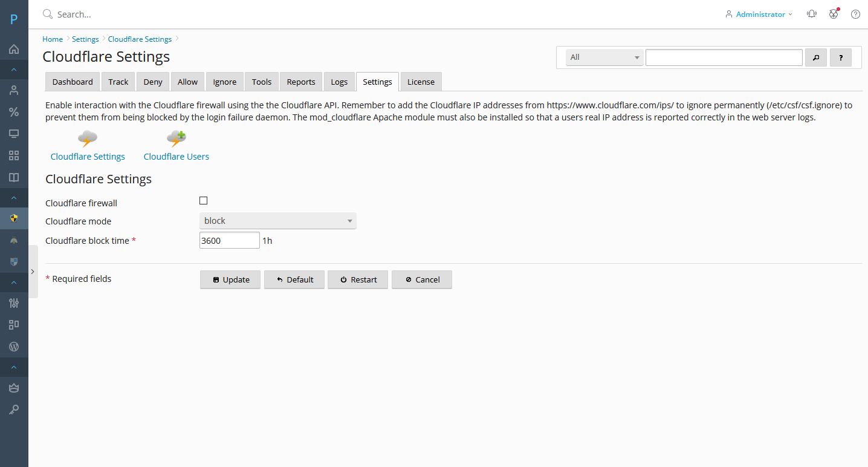Open the mascot icon with red dot
The width and height of the screenshot is (868, 467).
click(834, 14)
